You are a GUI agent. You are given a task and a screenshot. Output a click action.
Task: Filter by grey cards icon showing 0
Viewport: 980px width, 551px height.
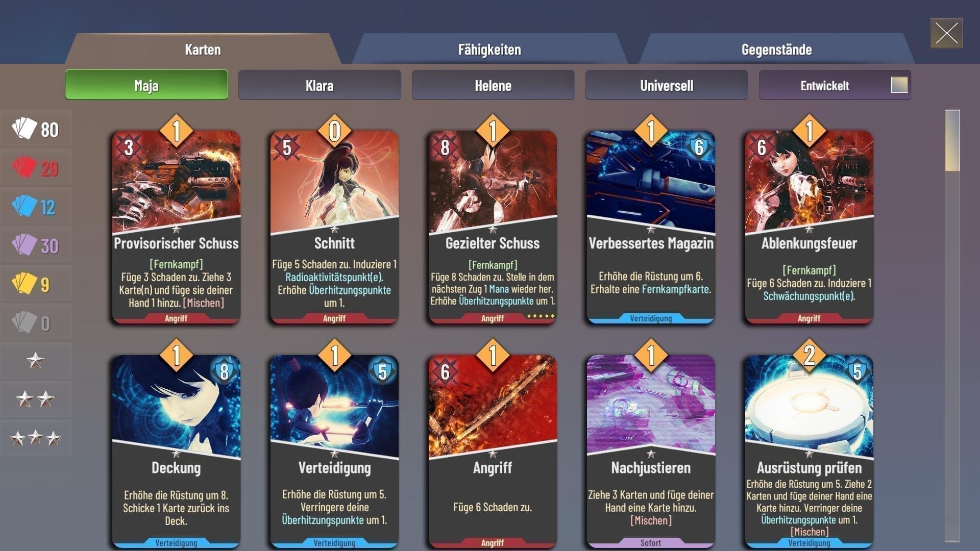point(35,323)
